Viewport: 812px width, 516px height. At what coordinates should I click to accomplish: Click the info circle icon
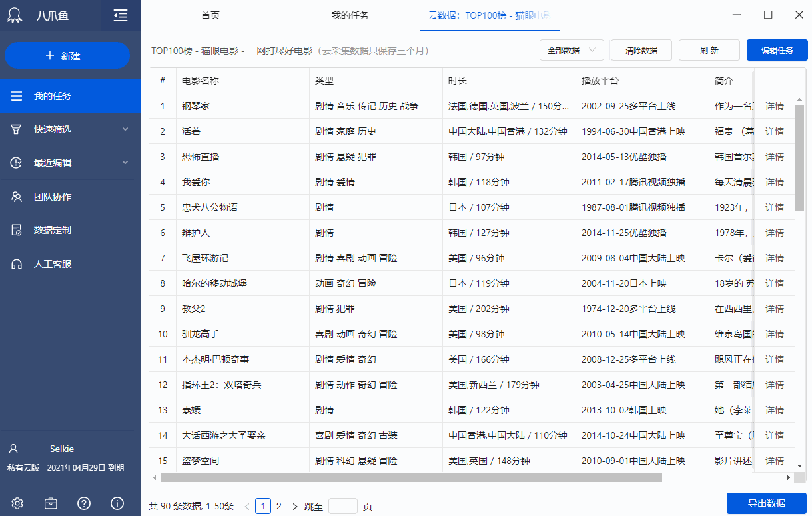click(x=117, y=503)
